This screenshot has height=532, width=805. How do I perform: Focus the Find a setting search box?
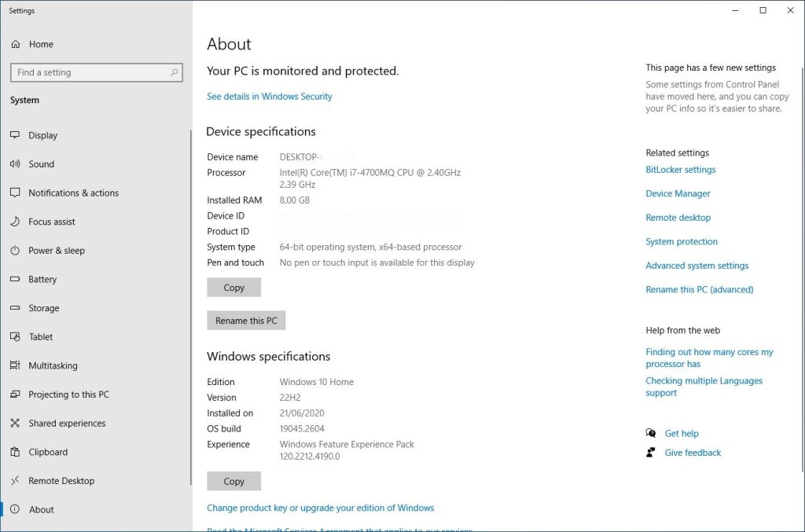(x=97, y=72)
